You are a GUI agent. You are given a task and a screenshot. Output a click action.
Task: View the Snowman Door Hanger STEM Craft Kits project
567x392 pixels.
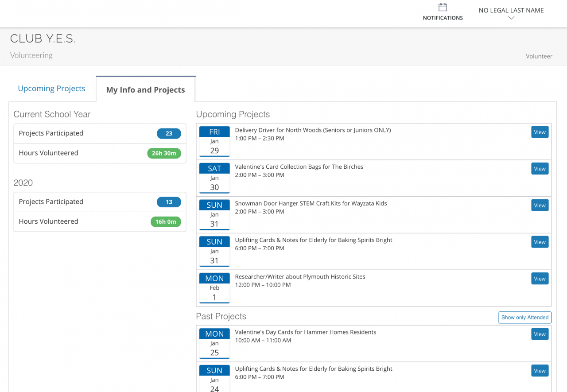tap(540, 206)
